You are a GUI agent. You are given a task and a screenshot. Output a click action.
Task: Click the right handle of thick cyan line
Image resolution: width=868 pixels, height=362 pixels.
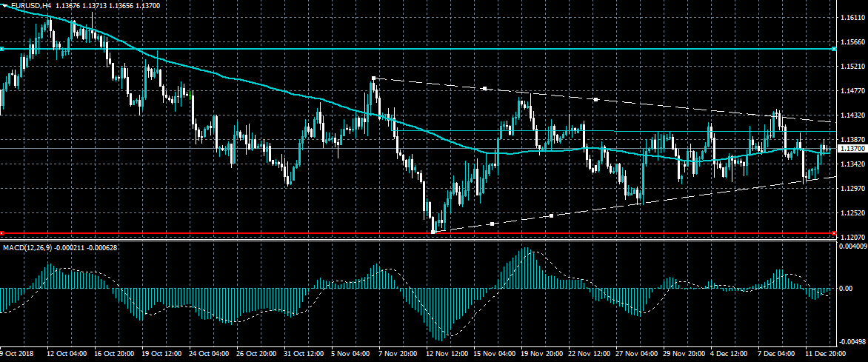coord(834,49)
